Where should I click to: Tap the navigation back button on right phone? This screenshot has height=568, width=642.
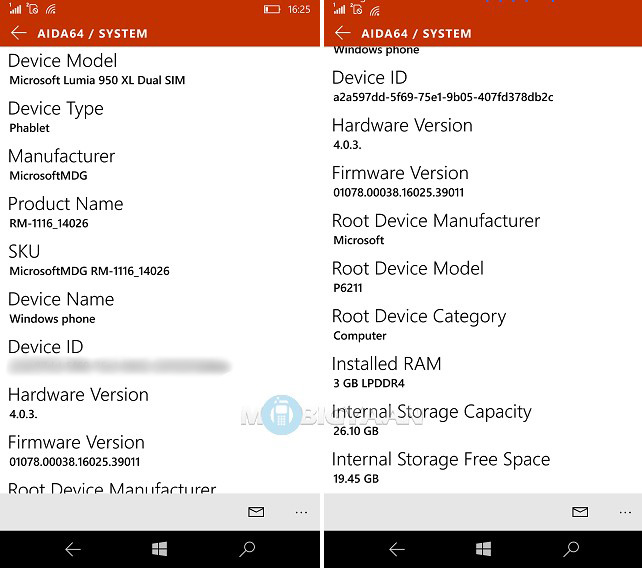[397, 549]
